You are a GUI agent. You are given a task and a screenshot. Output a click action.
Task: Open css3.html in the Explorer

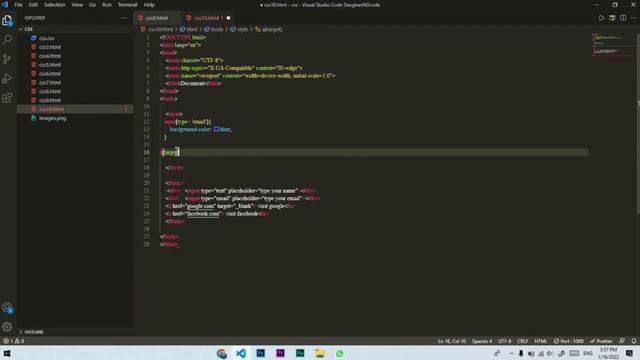click(x=50, y=47)
